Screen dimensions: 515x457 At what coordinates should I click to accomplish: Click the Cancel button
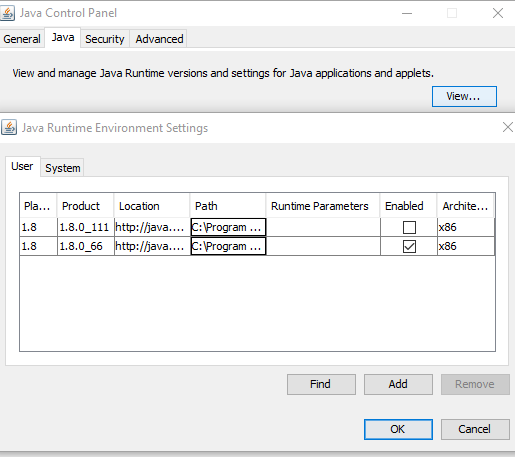pos(475,429)
